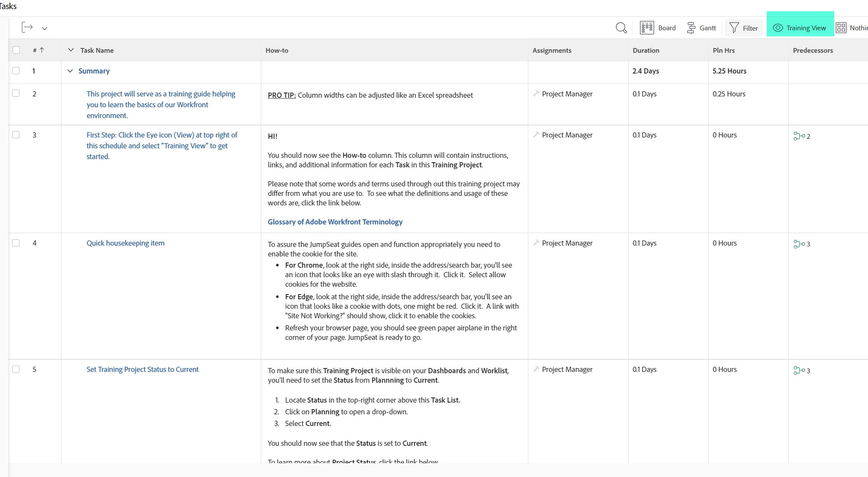Click the export arrow icon

27,28
